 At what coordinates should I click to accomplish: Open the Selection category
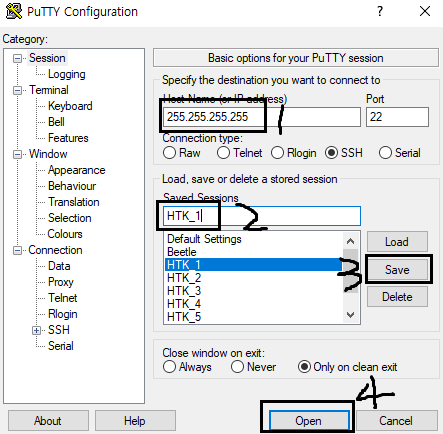coord(69,218)
